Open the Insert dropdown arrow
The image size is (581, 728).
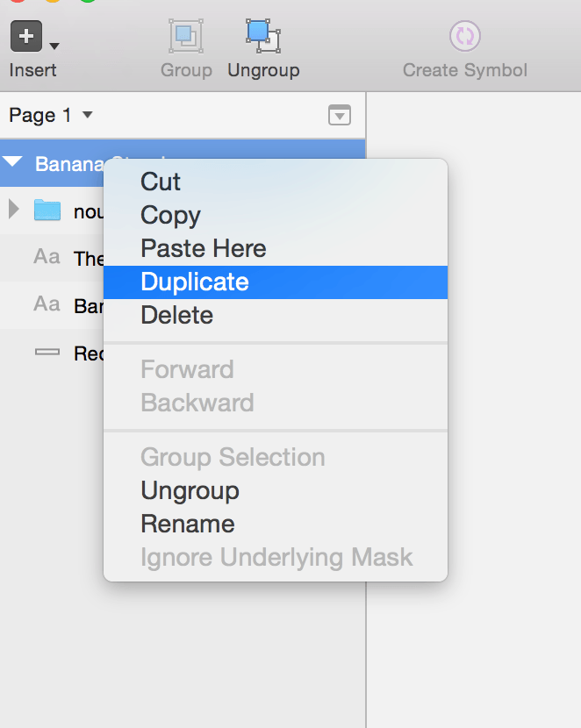[54, 46]
